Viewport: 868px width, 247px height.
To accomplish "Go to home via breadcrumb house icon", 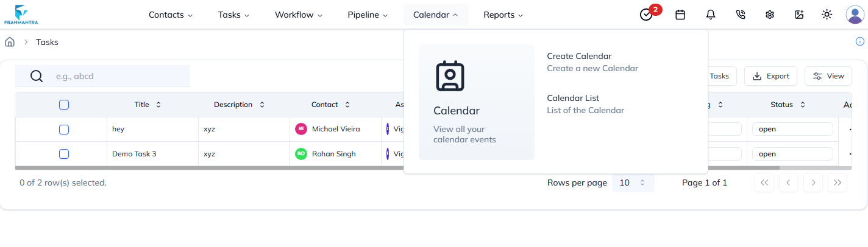I will point(10,42).
